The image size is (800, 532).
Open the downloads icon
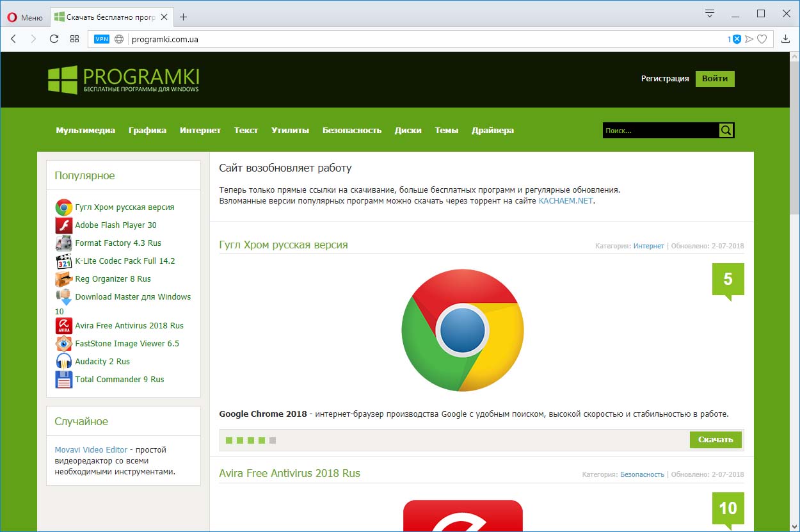point(786,39)
